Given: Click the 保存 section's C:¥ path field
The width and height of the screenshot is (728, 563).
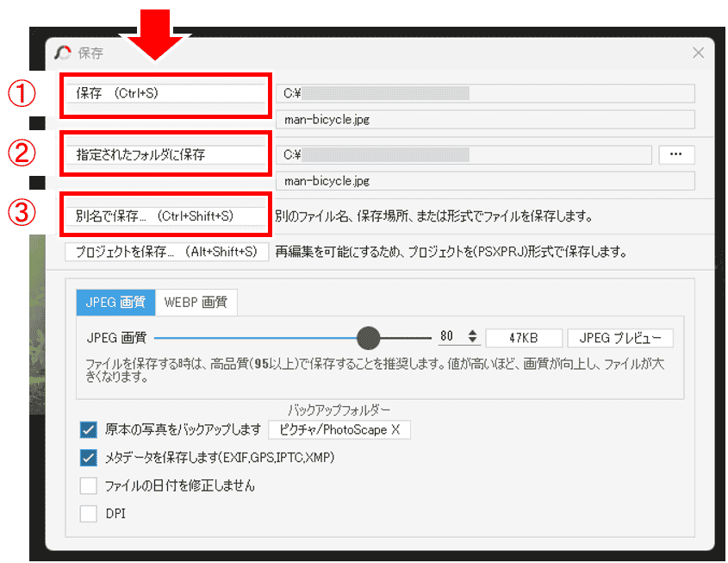Looking at the screenshot, I should click(485, 93).
